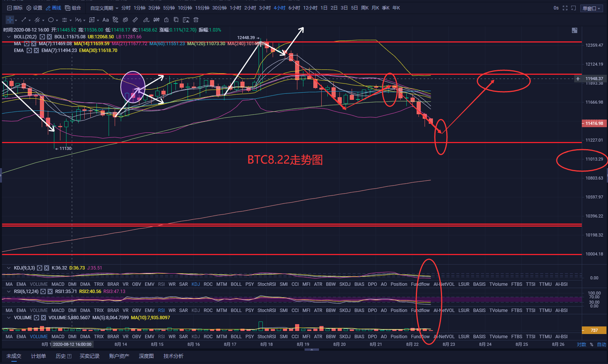The height and width of the screenshot is (364, 608).
Task: Open trend line tool dropdown arrow
Action: coord(30,20)
